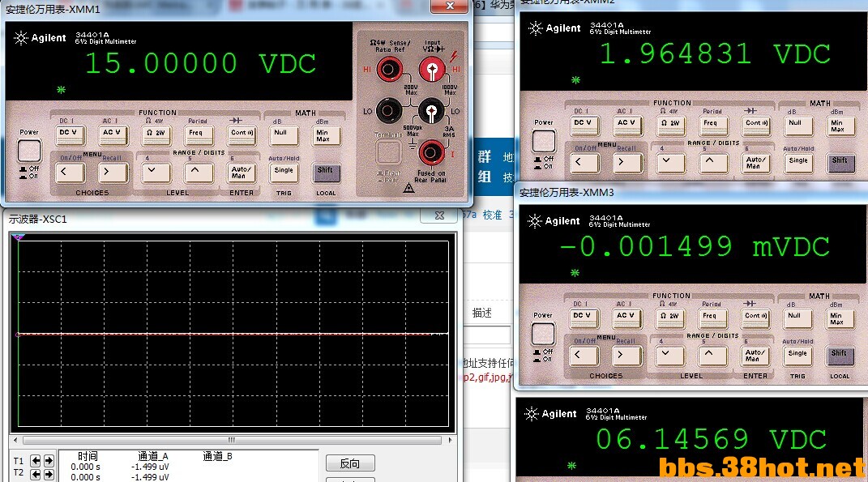
Task: Select Freq measurement on XMM3
Action: (x=712, y=318)
